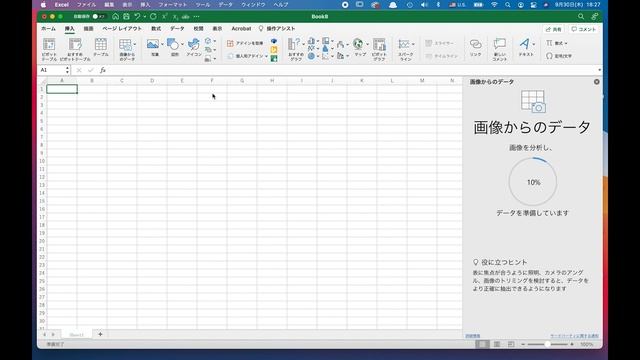Insert a Table (テーブル)
The image size is (640, 360).
click(101, 48)
